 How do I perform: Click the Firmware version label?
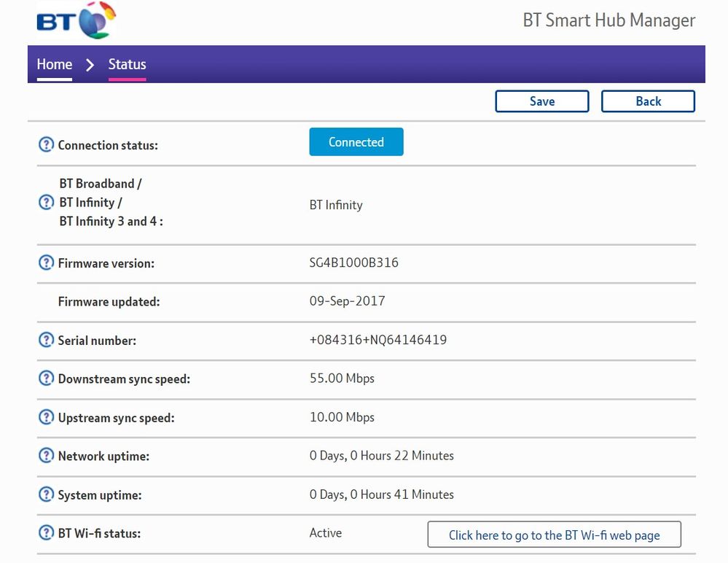[106, 263]
